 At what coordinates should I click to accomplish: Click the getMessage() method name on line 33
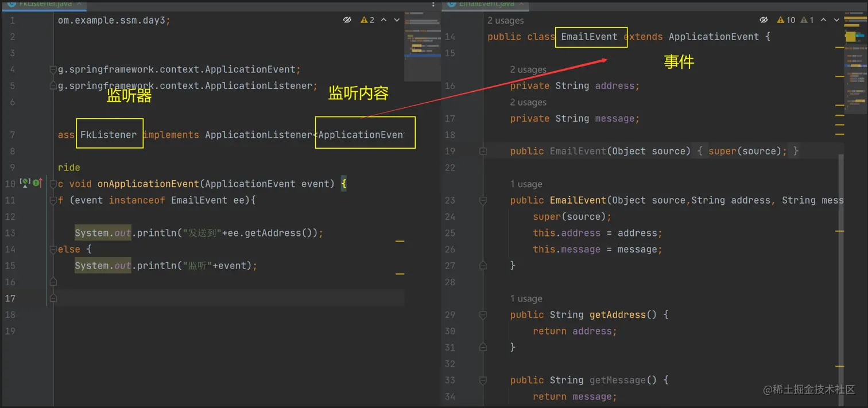pyautogui.click(x=618, y=380)
